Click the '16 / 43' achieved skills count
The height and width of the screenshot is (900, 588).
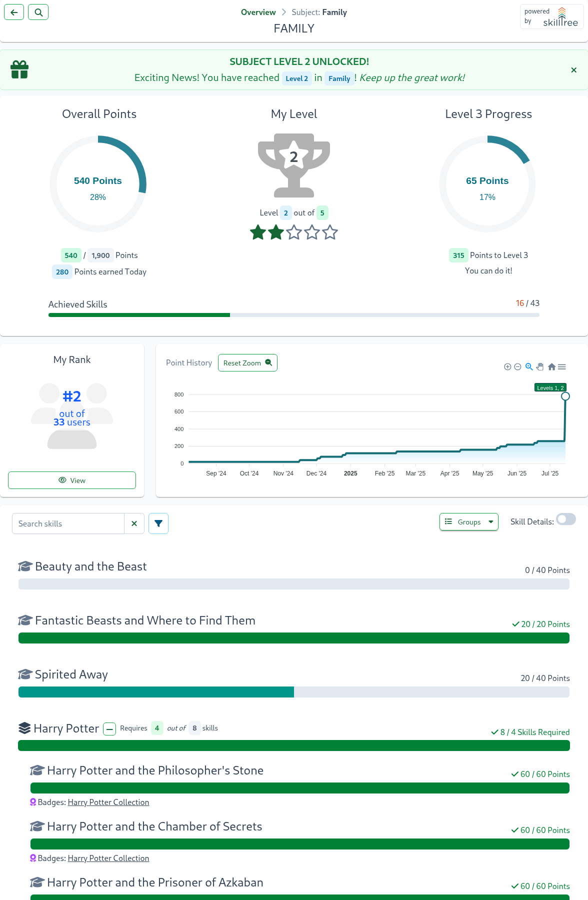[x=527, y=303]
